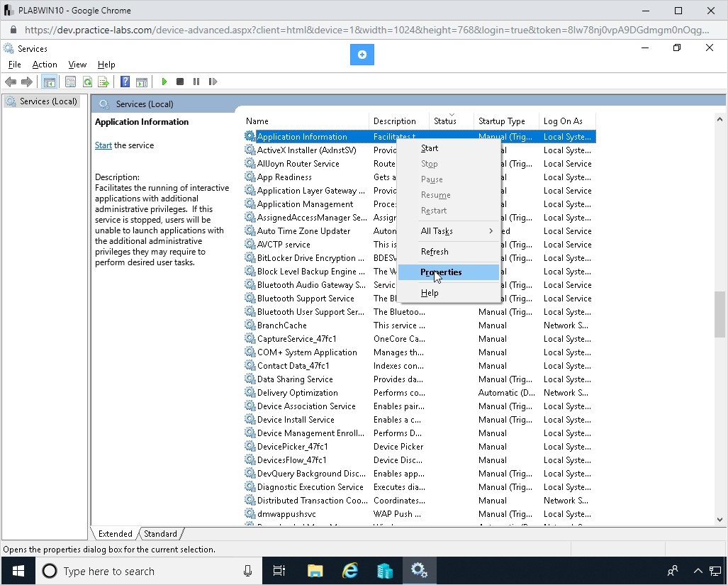Screen dimensions: 728x585
Task: Choose Start from the context menu
Action: tap(449, 148)
